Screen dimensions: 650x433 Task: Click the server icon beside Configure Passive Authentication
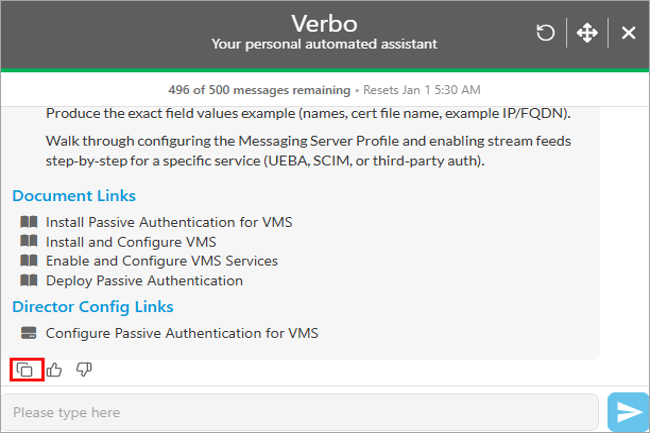28,333
